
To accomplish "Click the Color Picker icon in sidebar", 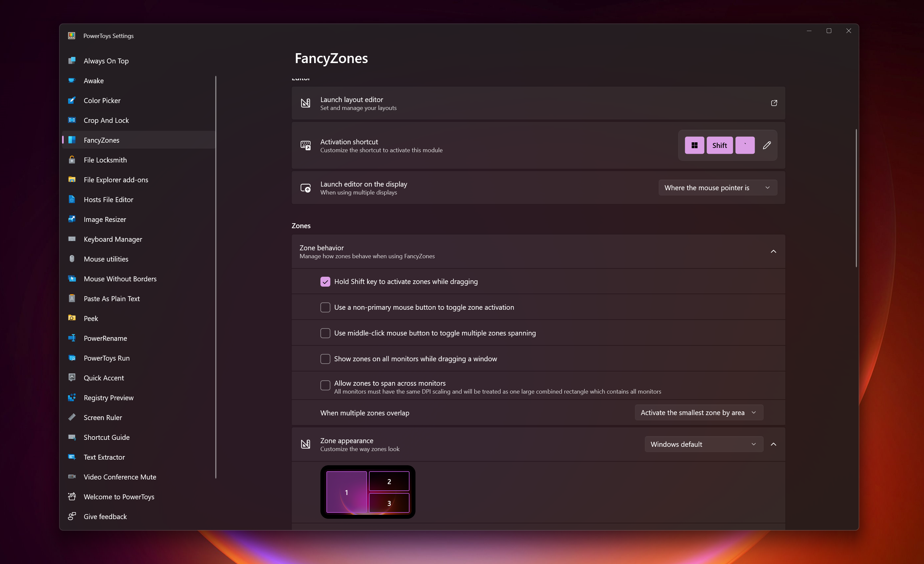I will 72,100.
